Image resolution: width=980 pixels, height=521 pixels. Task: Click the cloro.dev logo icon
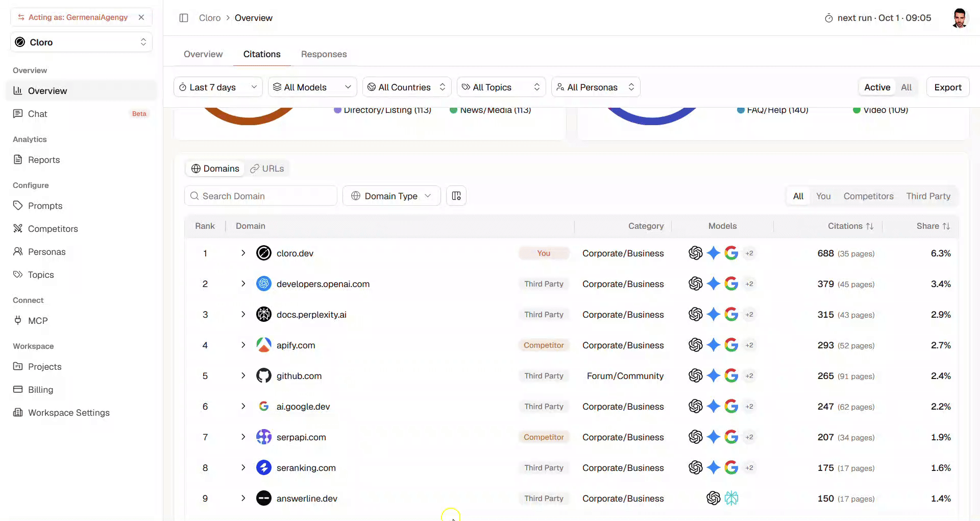264,253
